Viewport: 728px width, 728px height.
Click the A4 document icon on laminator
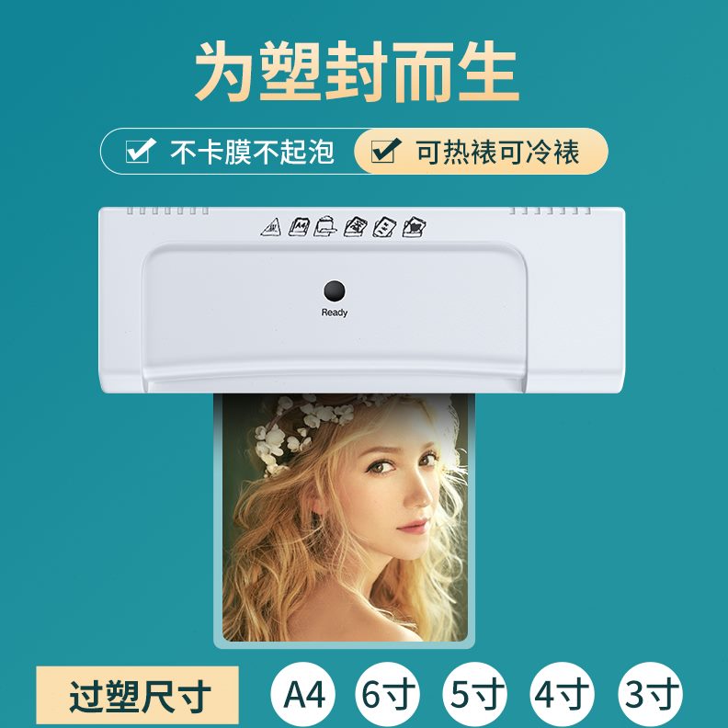click(299, 226)
